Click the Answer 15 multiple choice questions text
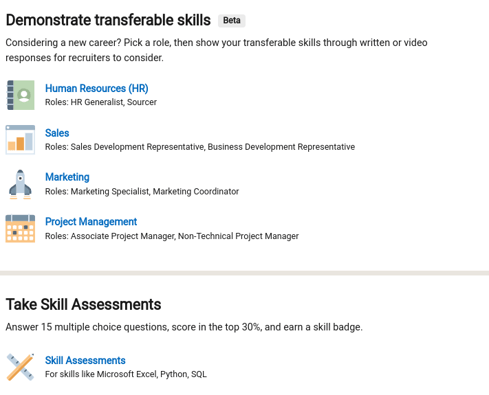 click(x=184, y=327)
